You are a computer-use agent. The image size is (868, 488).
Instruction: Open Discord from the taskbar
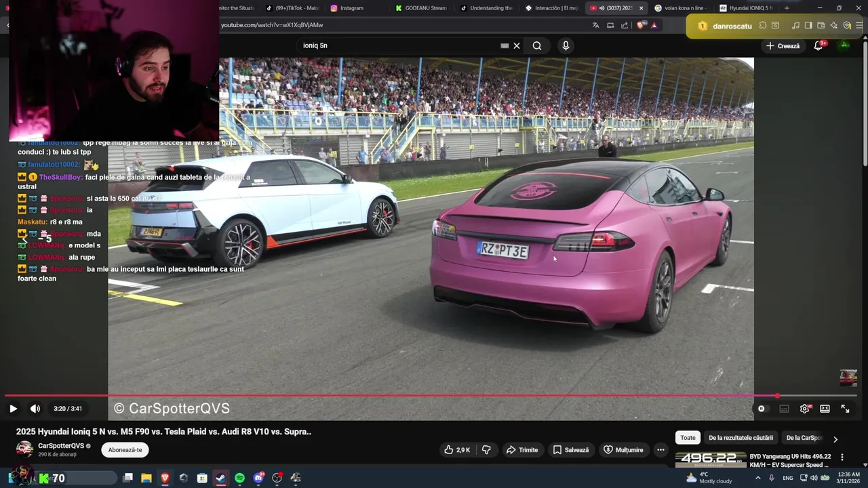(x=258, y=478)
